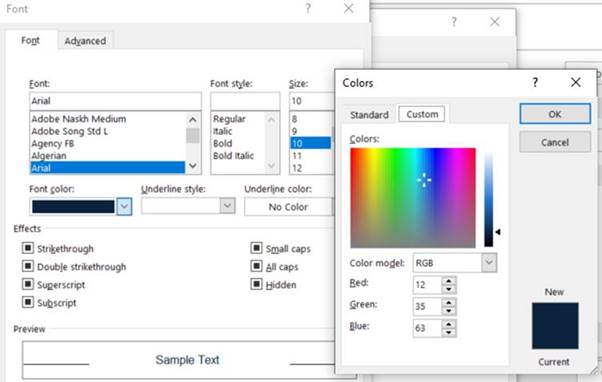Click the Font name field showing Arial
Image resolution: width=602 pixels, height=382 pixels.
coord(115,101)
